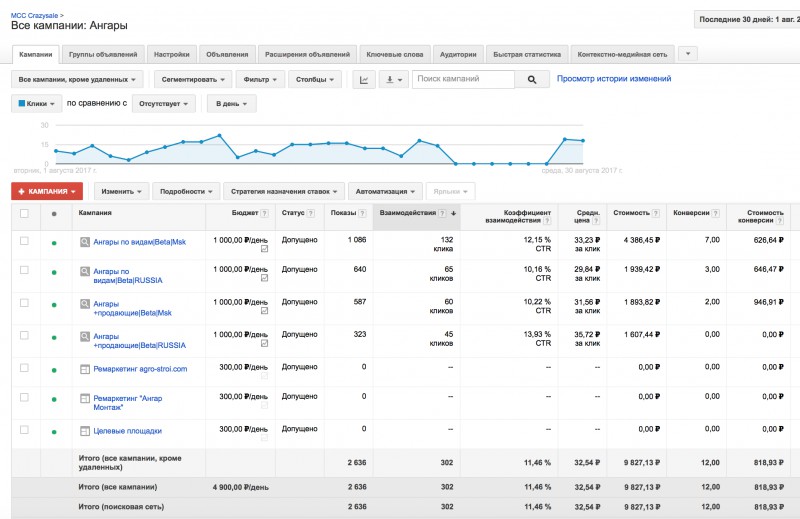Click the red + КАМПАНИЯ button

click(x=47, y=191)
